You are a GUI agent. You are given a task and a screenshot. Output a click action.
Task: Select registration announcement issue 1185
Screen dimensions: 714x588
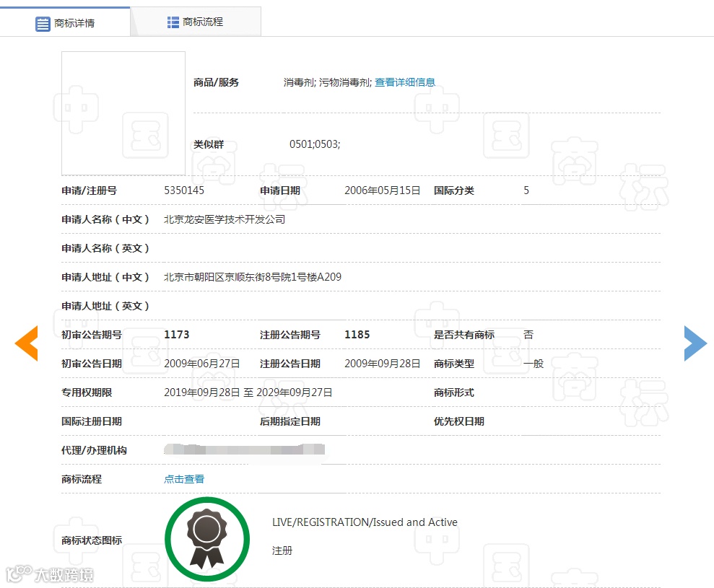pyautogui.click(x=357, y=335)
